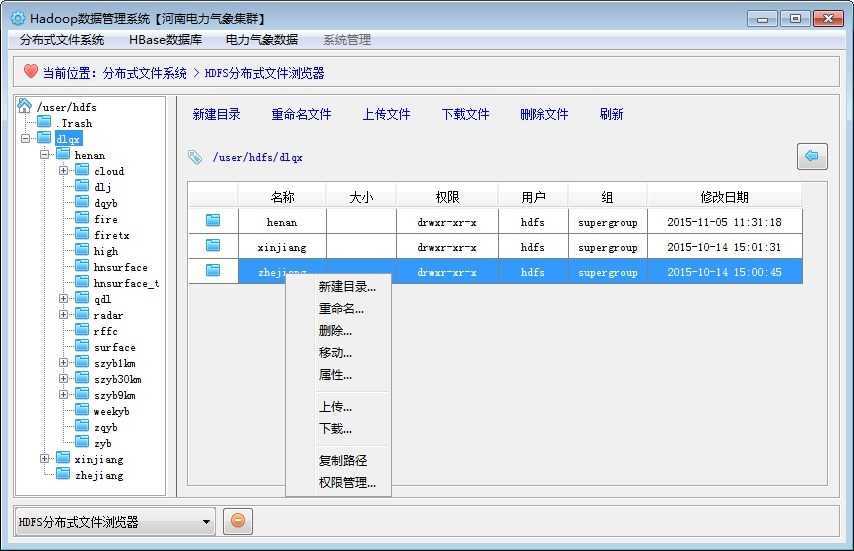Click the fire folder icon in tree
The image size is (854, 551).
(82, 218)
